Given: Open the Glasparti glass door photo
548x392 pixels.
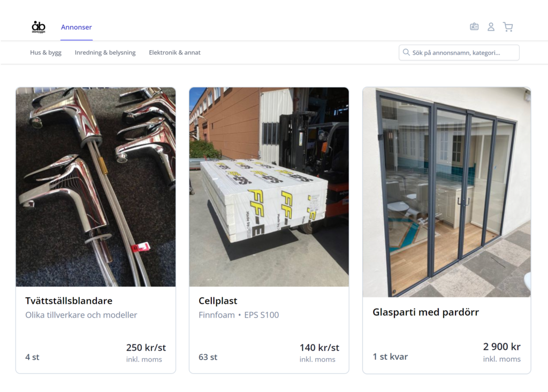Looking at the screenshot, I should tap(447, 192).
